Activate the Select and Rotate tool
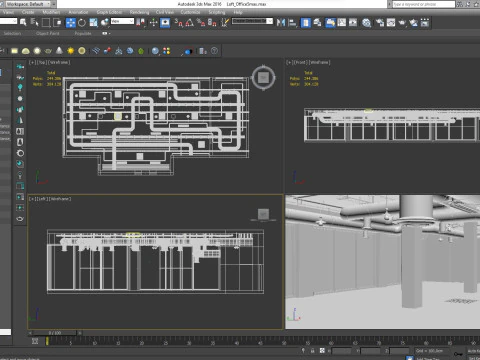480x360 pixels. (82, 22)
